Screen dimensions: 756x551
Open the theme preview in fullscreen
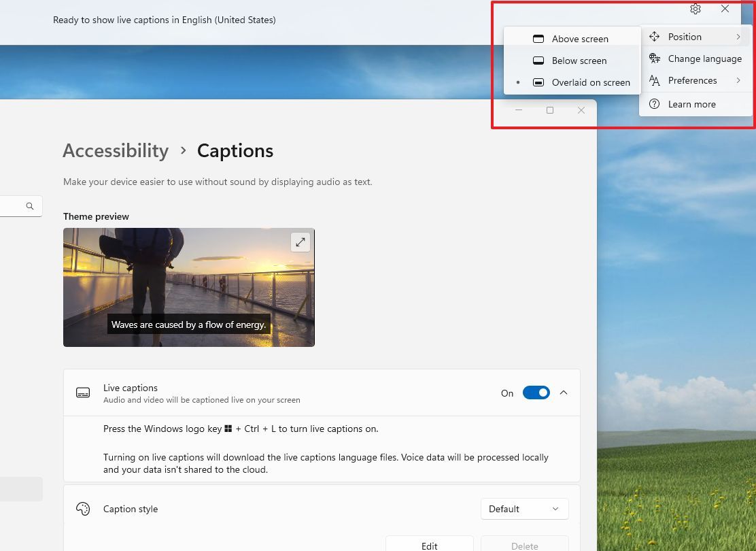(x=300, y=241)
